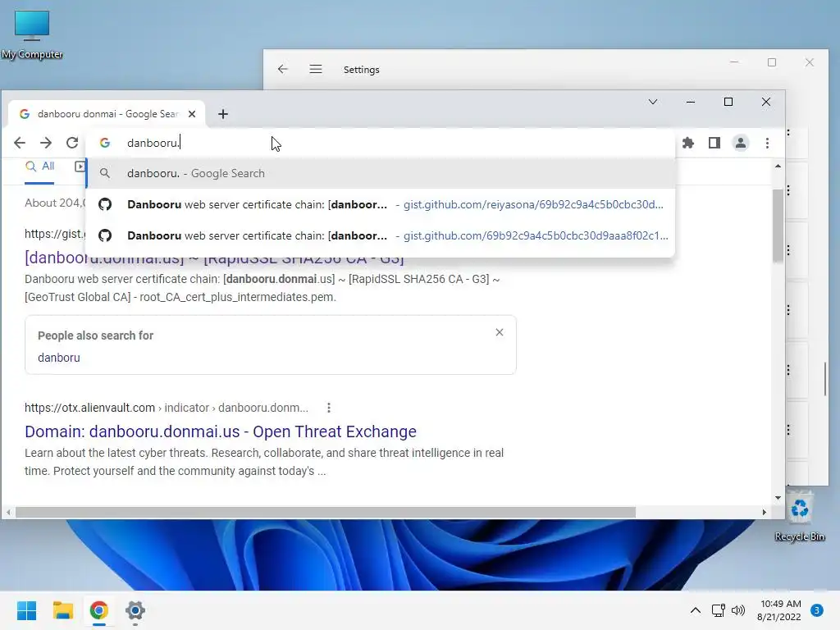Click Chrome horizontal scrollbar right arrow

coord(765,512)
